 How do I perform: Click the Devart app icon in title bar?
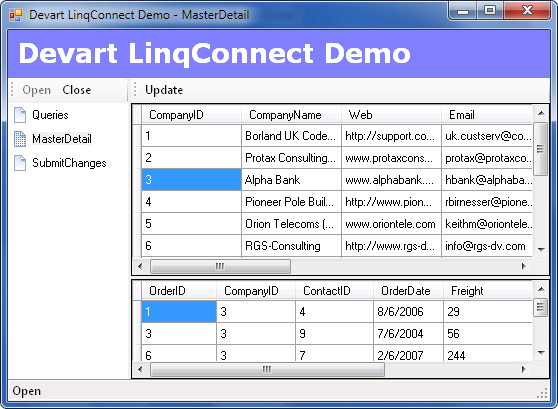[x=16, y=15]
